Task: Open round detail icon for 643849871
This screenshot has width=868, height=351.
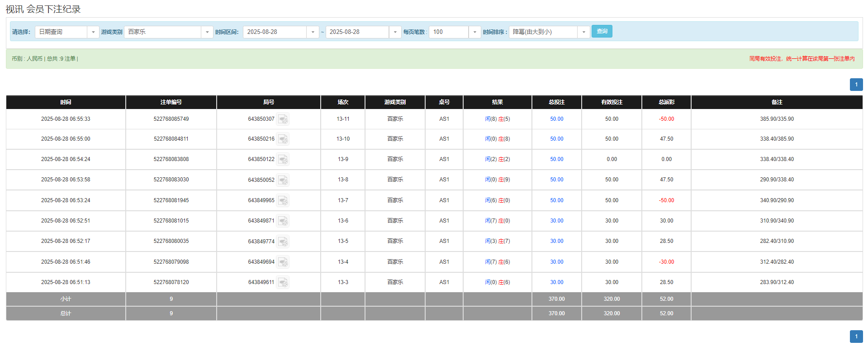Action: click(283, 221)
